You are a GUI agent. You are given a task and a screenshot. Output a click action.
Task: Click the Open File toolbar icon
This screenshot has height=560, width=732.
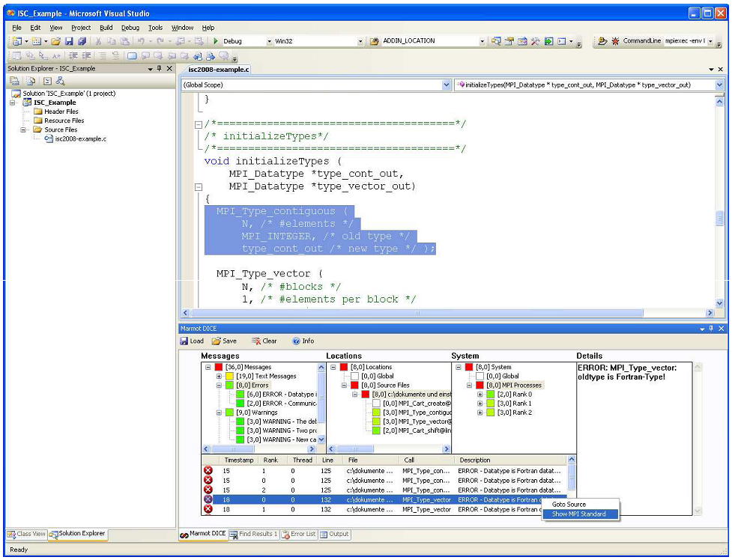(x=56, y=41)
